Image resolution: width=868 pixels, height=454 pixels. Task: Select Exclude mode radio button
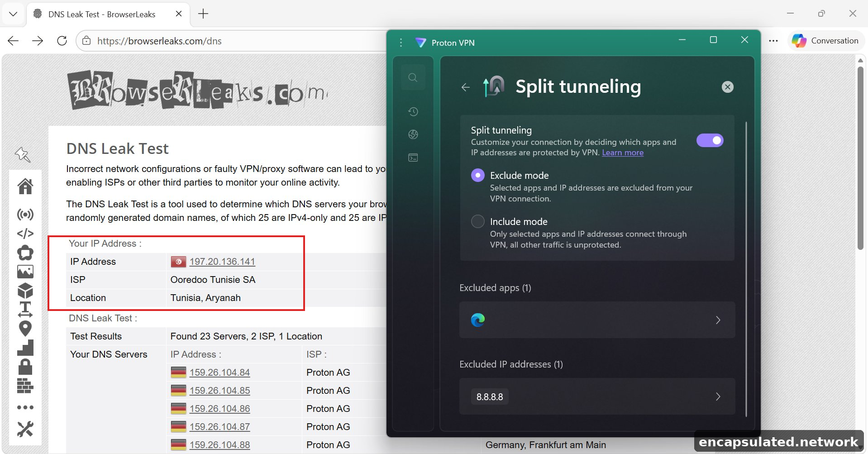point(478,175)
